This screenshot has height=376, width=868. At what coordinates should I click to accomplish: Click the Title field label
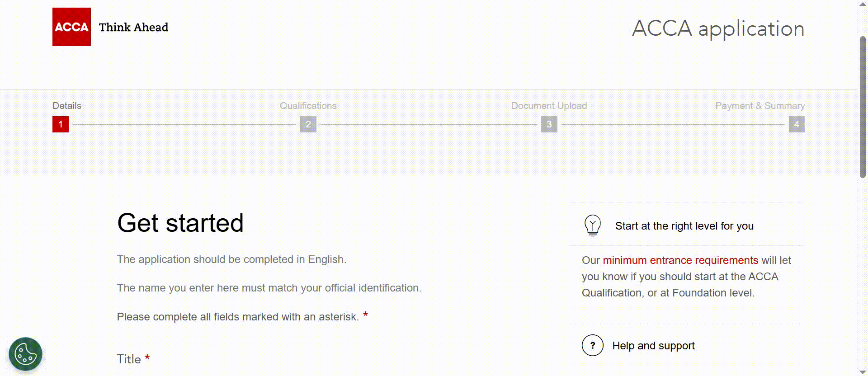point(129,359)
